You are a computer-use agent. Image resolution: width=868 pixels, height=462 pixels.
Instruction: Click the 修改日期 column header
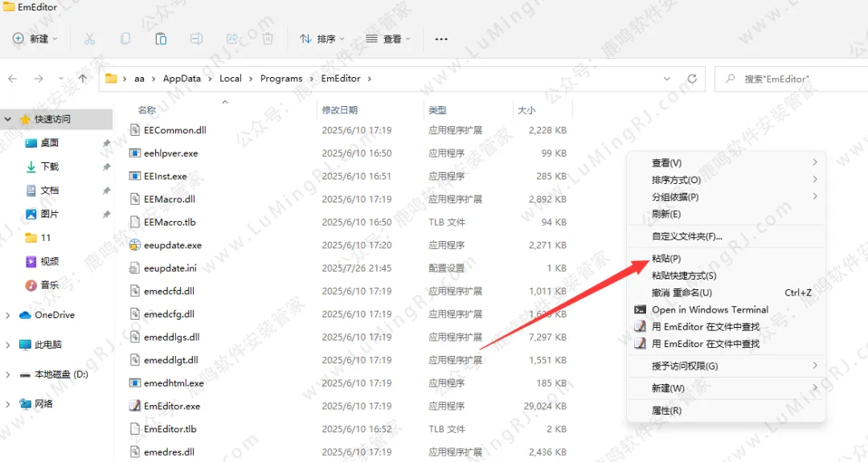click(x=340, y=110)
